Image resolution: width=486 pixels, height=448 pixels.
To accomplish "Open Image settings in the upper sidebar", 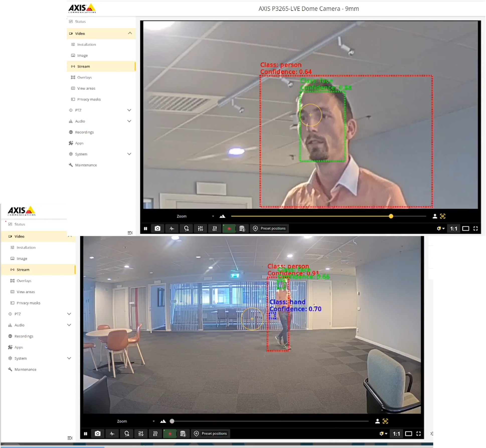I will [101, 56].
